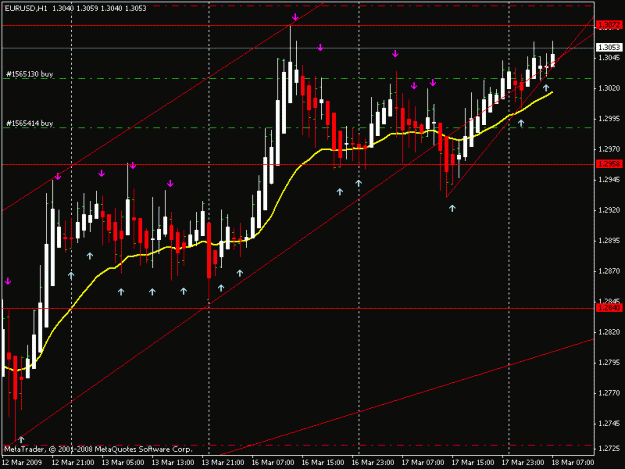This screenshot has height=469, width=625.
Task: Click the red 1.2958 price level tag
Action: tap(609, 164)
